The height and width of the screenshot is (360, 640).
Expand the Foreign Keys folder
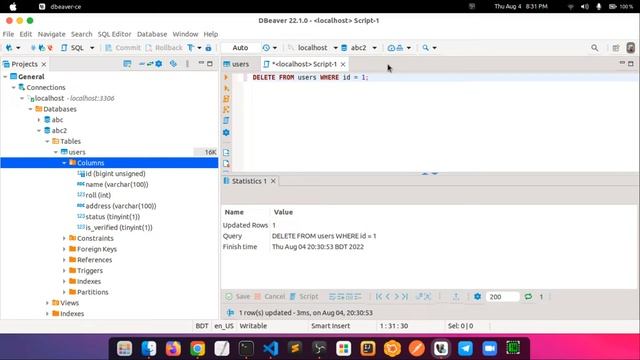click(x=64, y=249)
